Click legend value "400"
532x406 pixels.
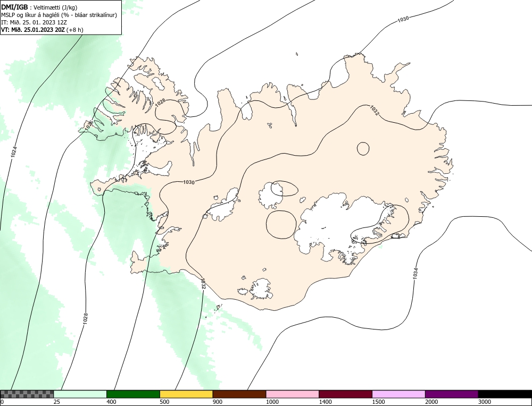pos(111,402)
